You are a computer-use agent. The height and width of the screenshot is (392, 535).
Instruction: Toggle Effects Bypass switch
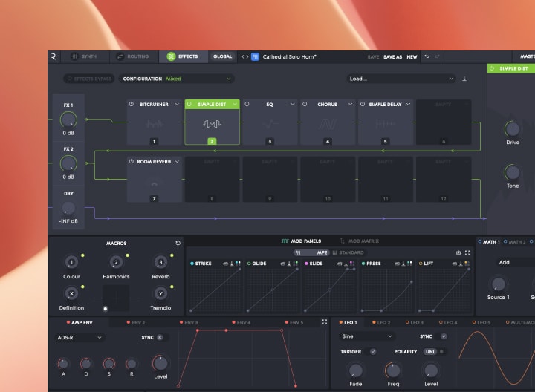[x=89, y=79]
